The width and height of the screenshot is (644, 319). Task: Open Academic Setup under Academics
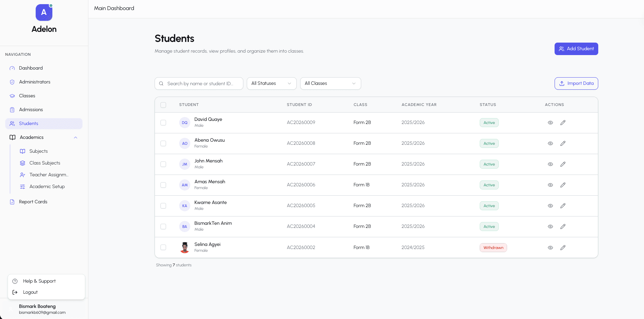[x=49, y=187]
